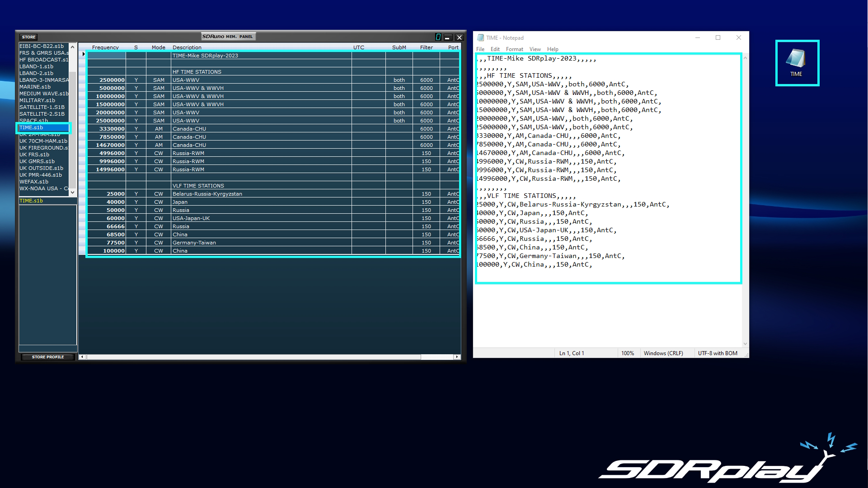Open the Filter selector on the 4996000 Russia-RWM row
Viewport: 868px width, 488px height.
tap(426, 153)
